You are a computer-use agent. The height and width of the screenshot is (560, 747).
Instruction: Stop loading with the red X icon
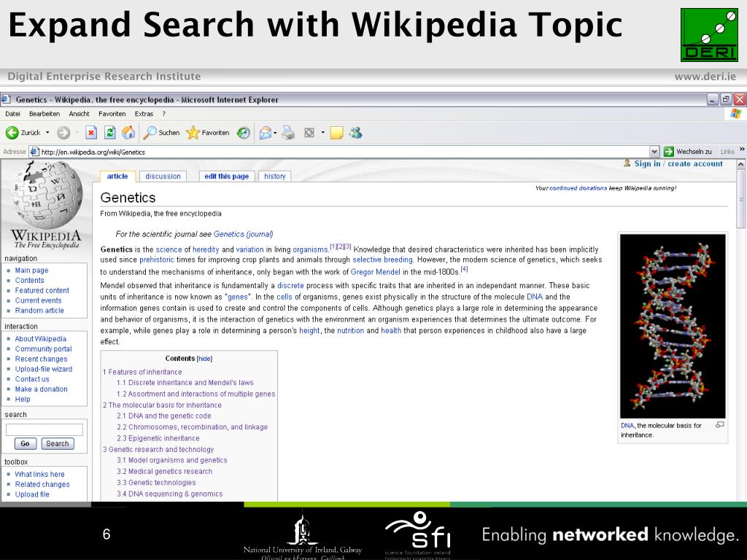(x=91, y=133)
